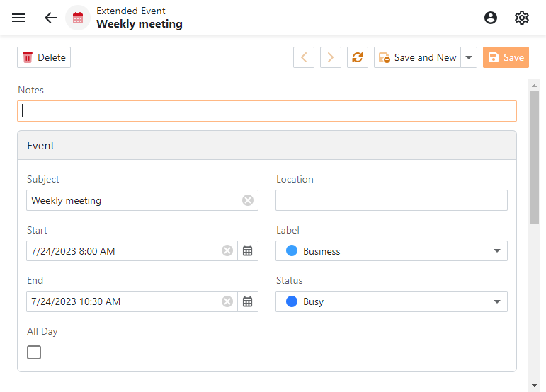Clear the Start date value
546x392 pixels.
coord(227,250)
